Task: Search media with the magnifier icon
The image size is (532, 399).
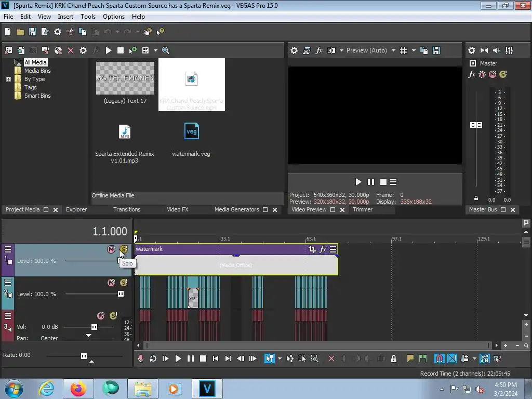Action: pos(166,50)
